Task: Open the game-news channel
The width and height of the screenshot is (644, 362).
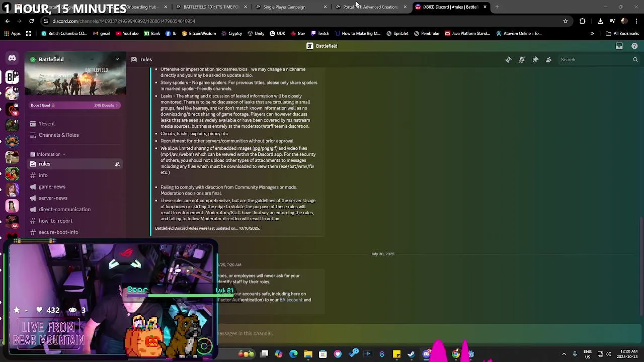Action: pyautogui.click(x=74, y=187)
